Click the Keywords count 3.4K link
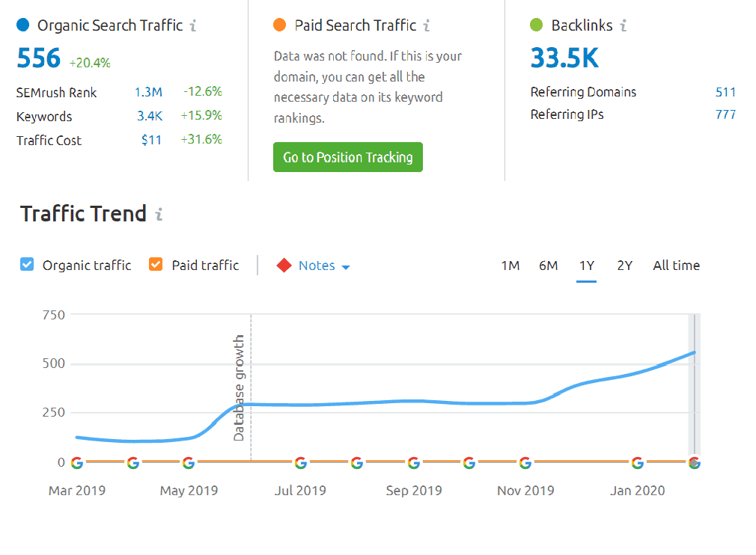 coord(149,117)
